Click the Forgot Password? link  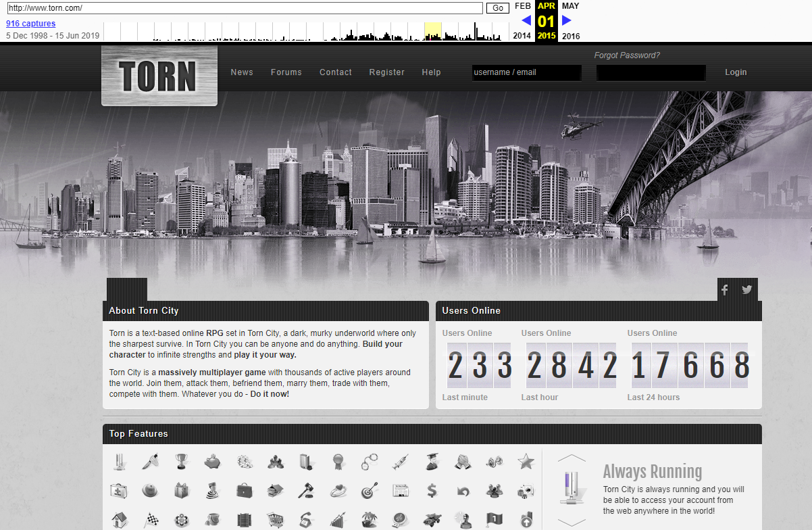tap(627, 55)
